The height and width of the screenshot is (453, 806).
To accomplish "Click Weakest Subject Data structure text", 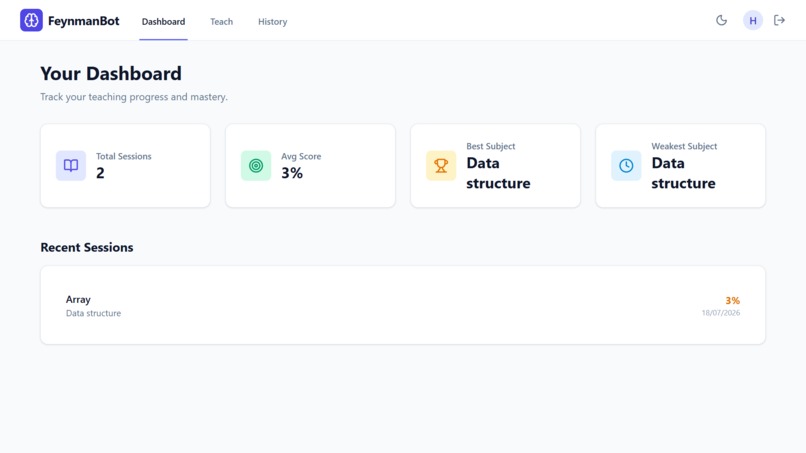I will [683, 173].
